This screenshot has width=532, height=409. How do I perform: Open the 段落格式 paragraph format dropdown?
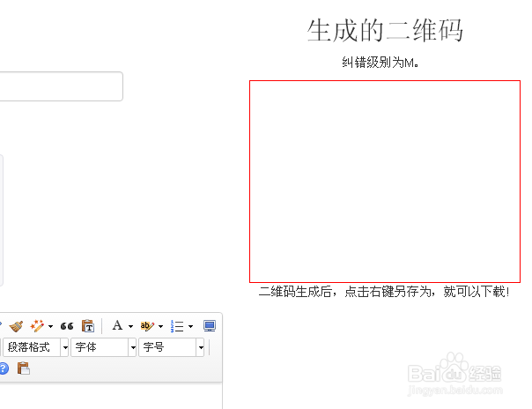click(x=35, y=347)
